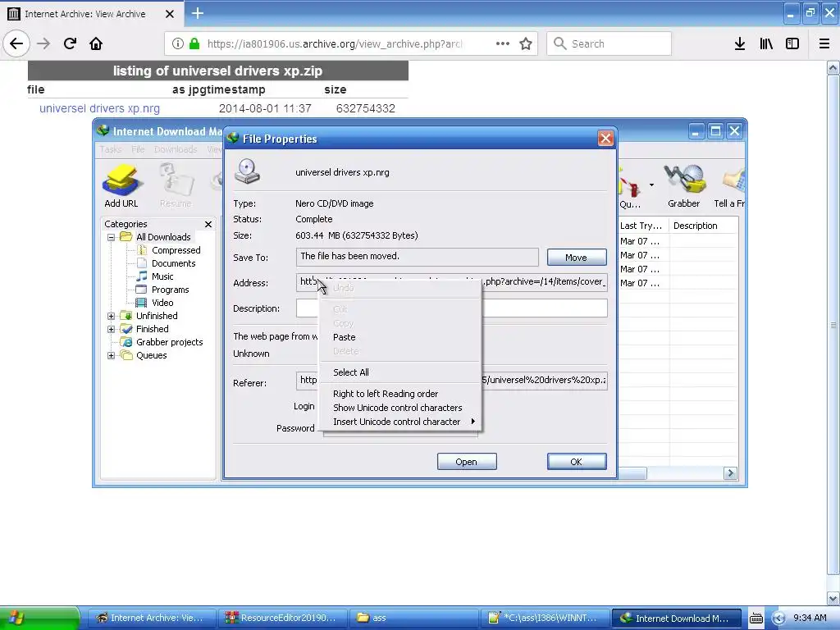Click the Windows Start button
This screenshot has height=630, width=840.
[39, 618]
